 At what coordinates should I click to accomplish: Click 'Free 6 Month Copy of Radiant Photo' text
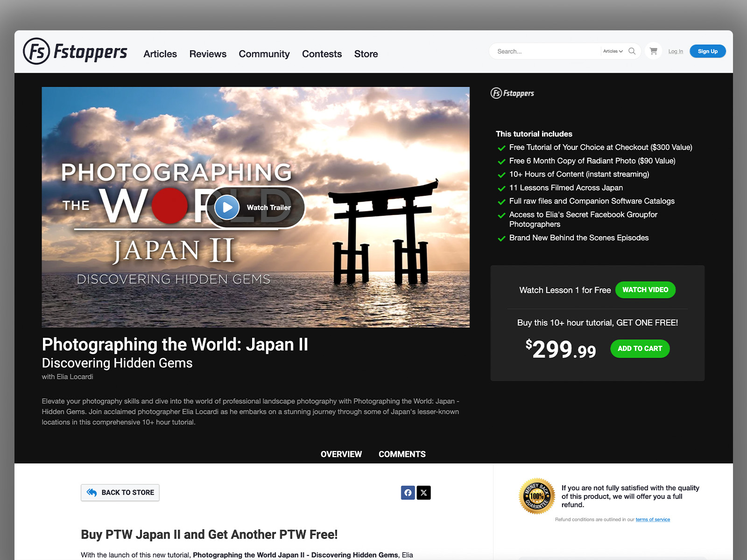[592, 161]
